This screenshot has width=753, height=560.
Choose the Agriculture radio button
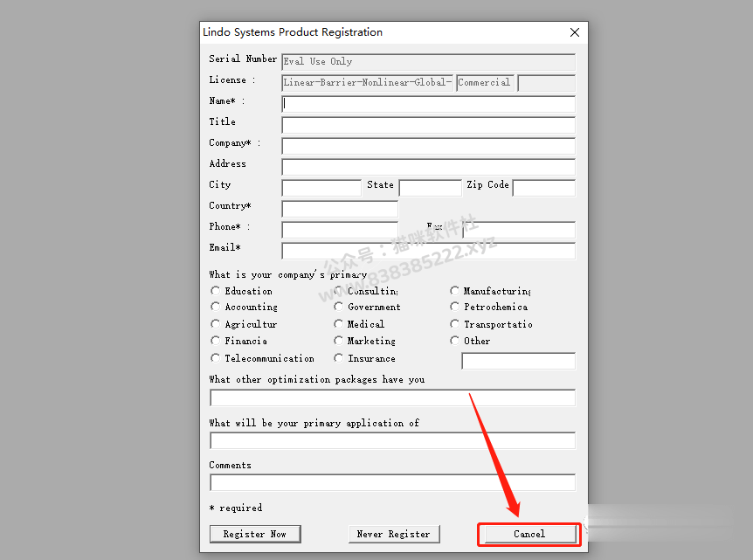point(215,324)
